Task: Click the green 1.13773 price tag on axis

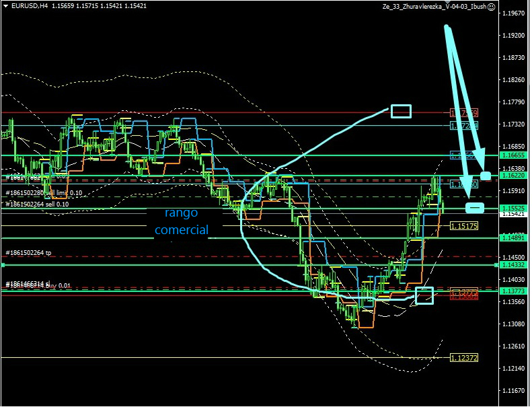Action: click(514, 291)
